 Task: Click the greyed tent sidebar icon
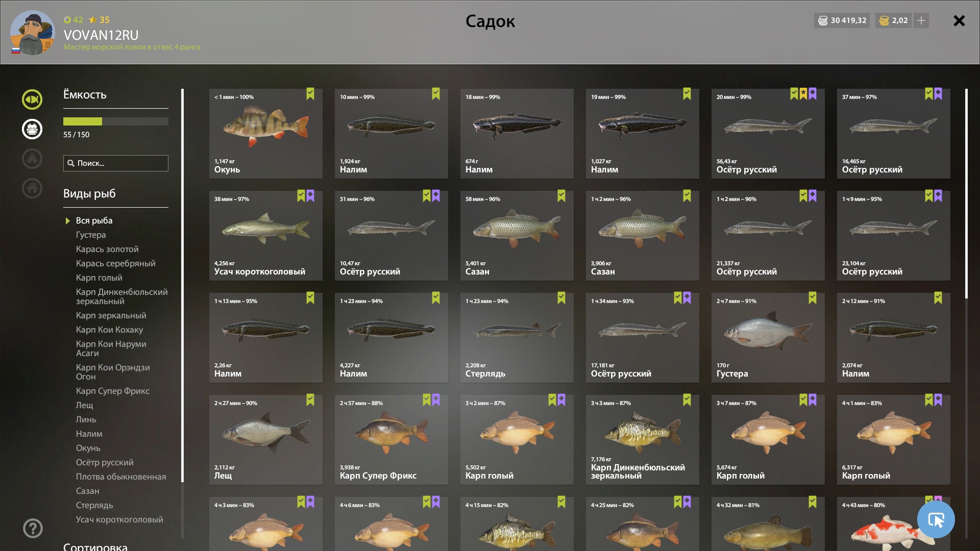tap(32, 159)
